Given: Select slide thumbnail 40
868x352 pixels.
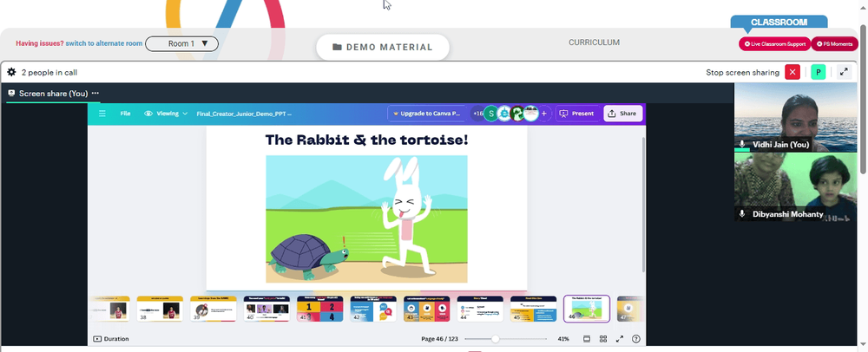Looking at the screenshot, I should click(266, 309).
